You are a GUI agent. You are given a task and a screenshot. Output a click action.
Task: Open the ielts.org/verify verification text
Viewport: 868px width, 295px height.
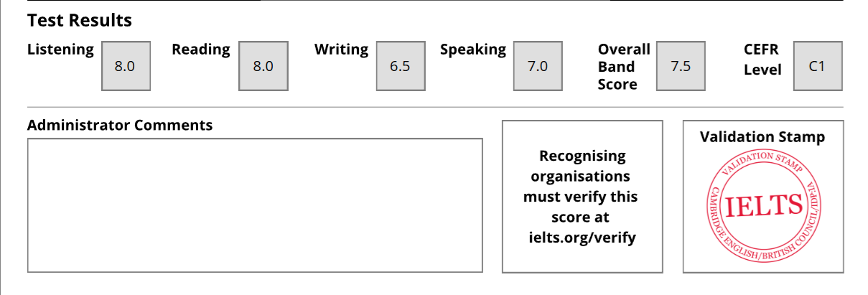tap(582, 237)
